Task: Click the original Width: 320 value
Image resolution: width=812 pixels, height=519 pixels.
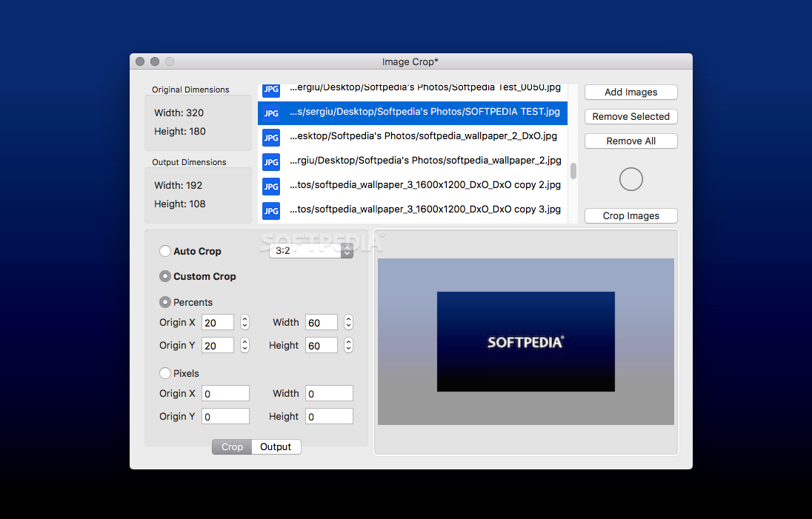Action: coord(179,113)
